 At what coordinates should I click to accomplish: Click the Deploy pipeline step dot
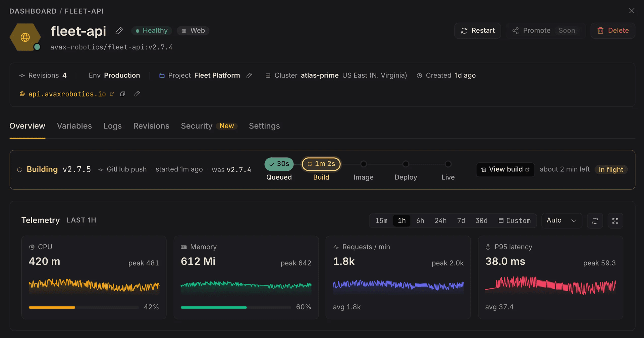click(x=406, y=164)
